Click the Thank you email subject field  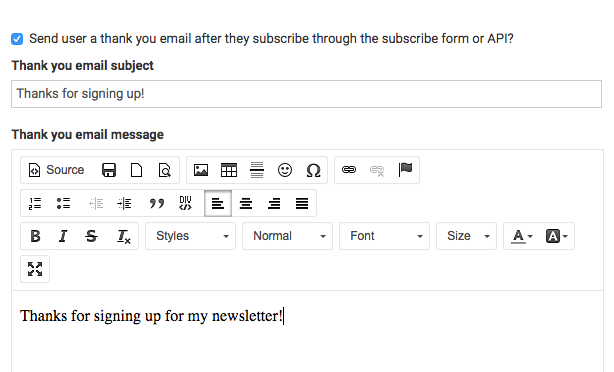point(306,94)
